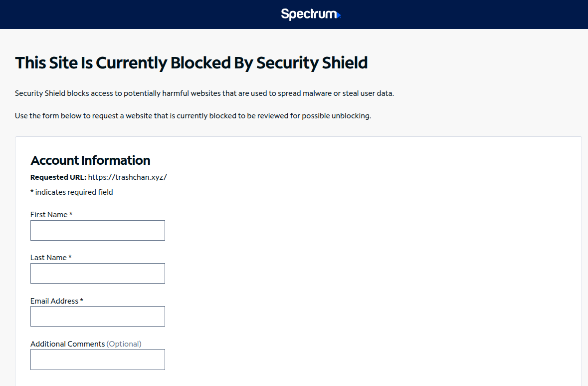The height and width of the screenshot is (386, 588).
Task: Focus the Last Name input field
Action: [97, 273]
